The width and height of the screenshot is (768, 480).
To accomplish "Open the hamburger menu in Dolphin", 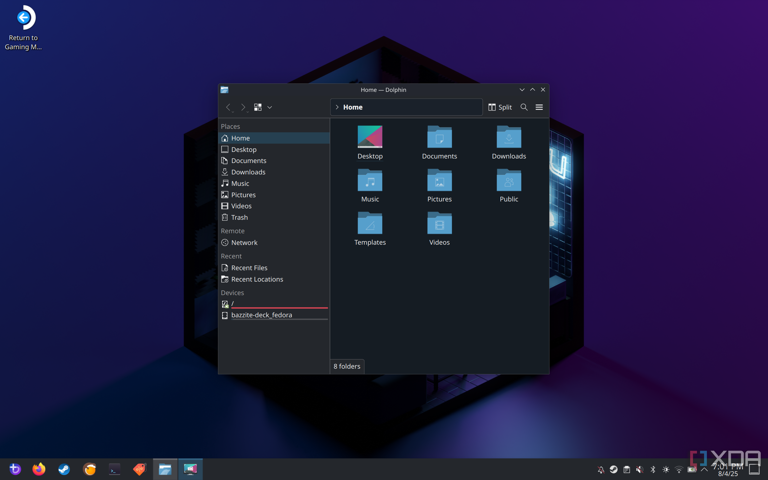I will pos(539,107).
